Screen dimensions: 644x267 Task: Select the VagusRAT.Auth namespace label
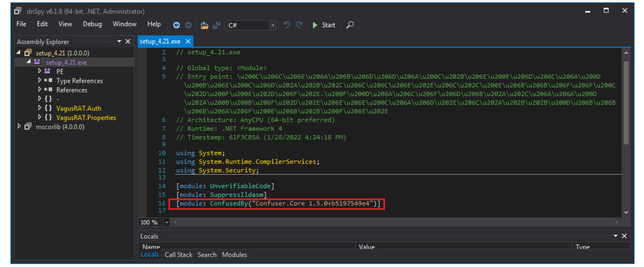click(79, 108)
